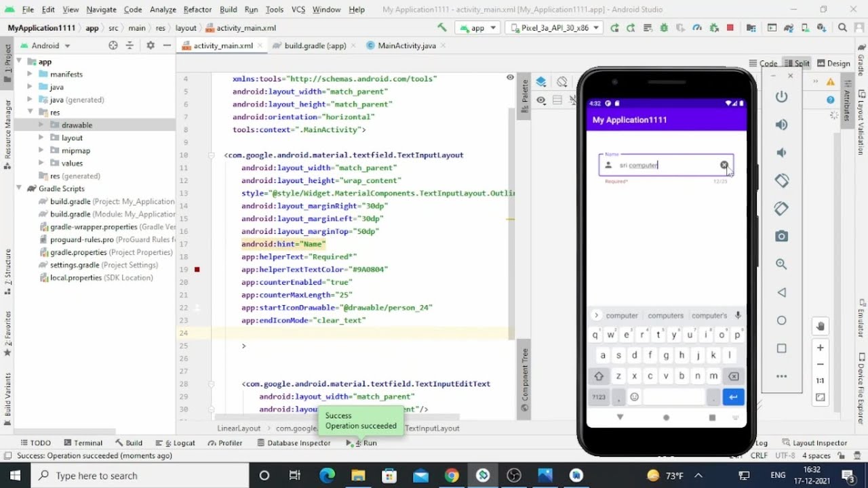868x488 pixels.
Task: Toggle design view options eye icon
Action: click(x=541, y=100)
